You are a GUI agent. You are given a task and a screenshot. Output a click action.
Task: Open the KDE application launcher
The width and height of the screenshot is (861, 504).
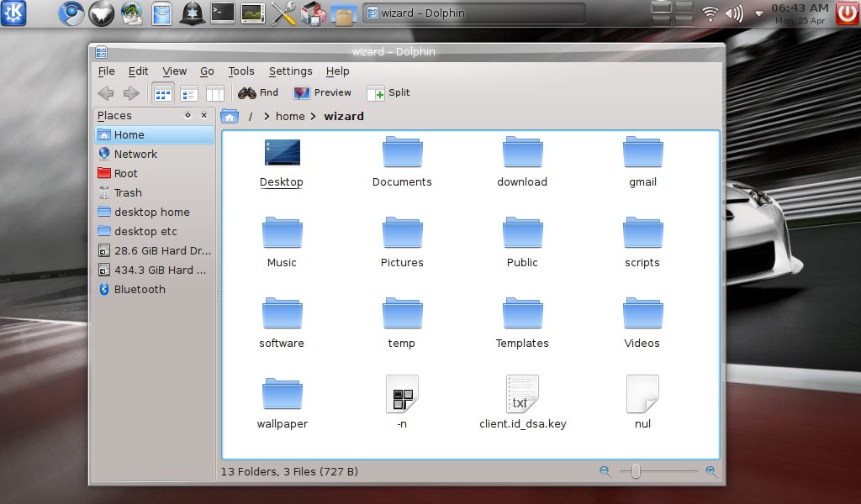point(13,13)
